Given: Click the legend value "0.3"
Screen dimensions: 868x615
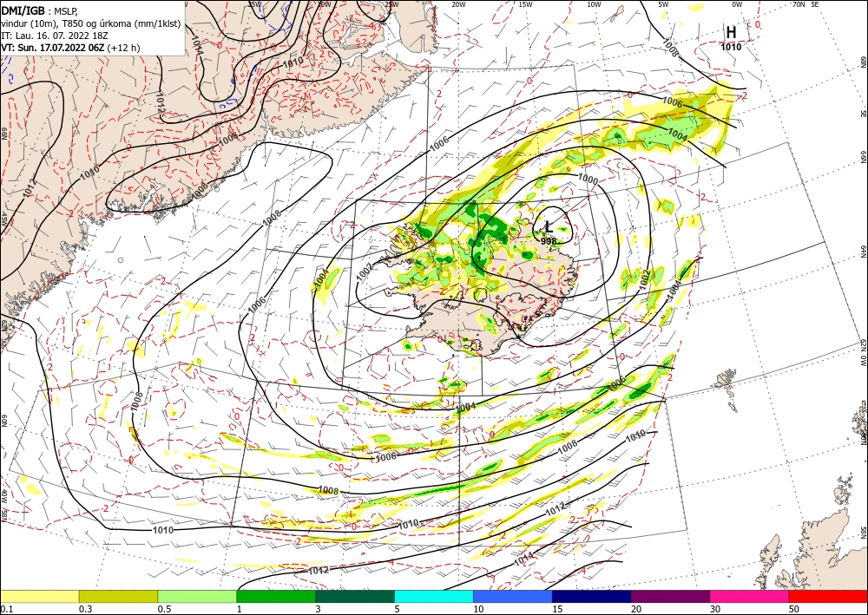Looking at the screenshot, I should (x=85, y=609).
